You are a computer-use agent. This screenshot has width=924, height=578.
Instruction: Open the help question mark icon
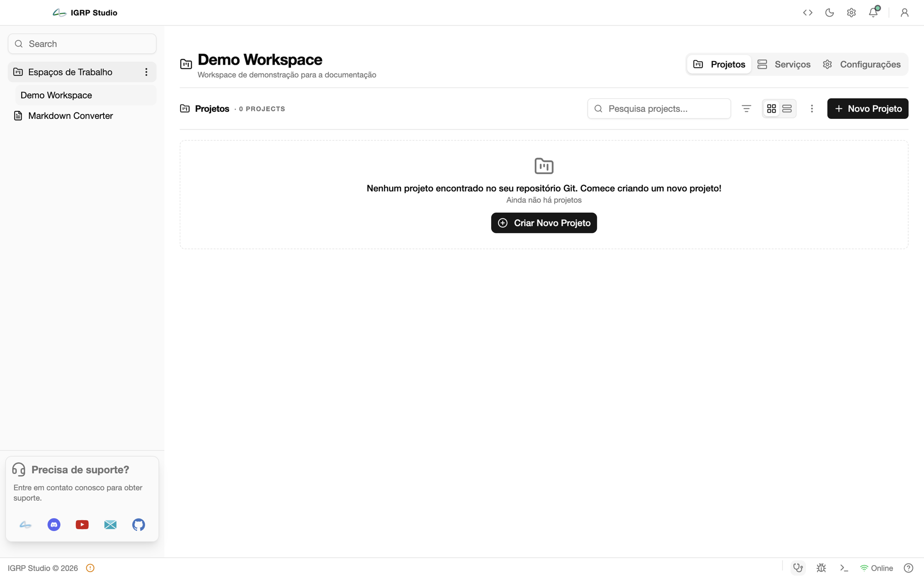[908, 568]
